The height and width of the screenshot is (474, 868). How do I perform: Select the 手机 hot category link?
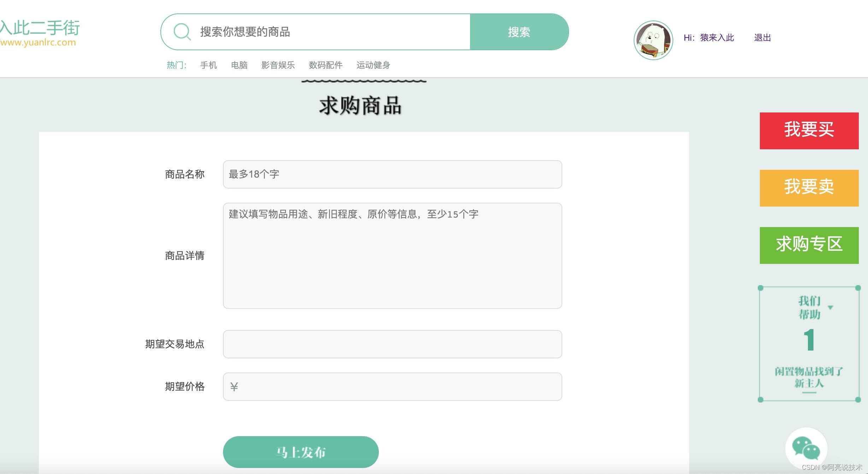209,65
